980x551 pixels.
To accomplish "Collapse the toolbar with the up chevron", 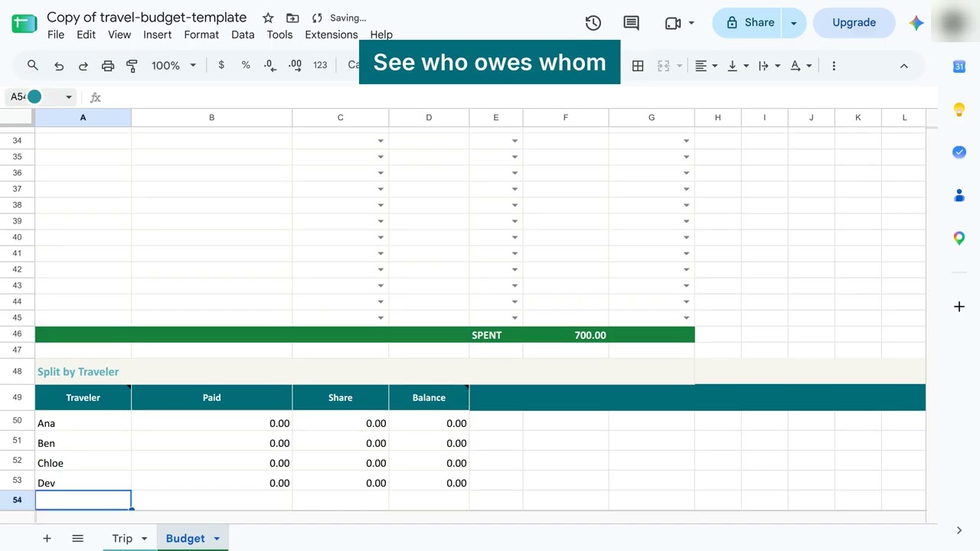I will 904,66.
